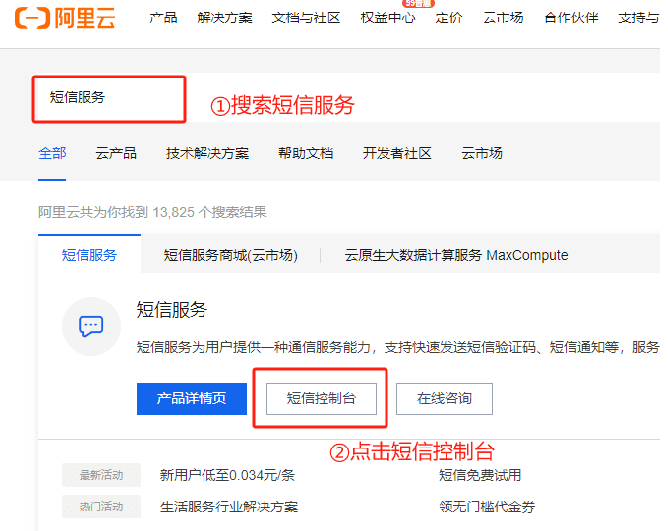Click the search results count text
Viewport: 668px width, 531px height.
[x=152, y=212]
